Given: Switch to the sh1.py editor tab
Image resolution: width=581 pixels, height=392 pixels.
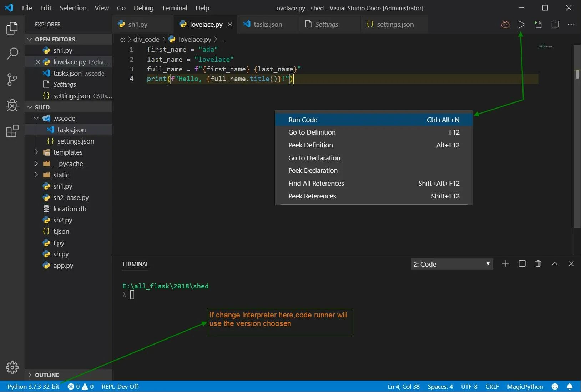Looking at the screenshot, I should pos(142,24).
